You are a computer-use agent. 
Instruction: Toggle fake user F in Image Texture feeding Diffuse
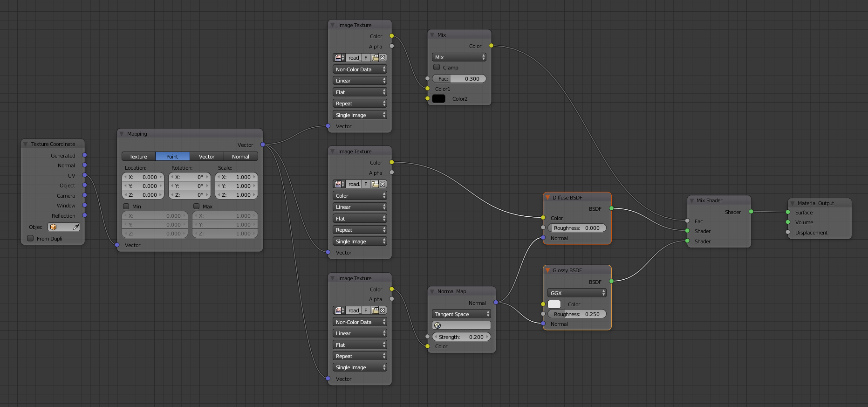(x=366, y=184)
